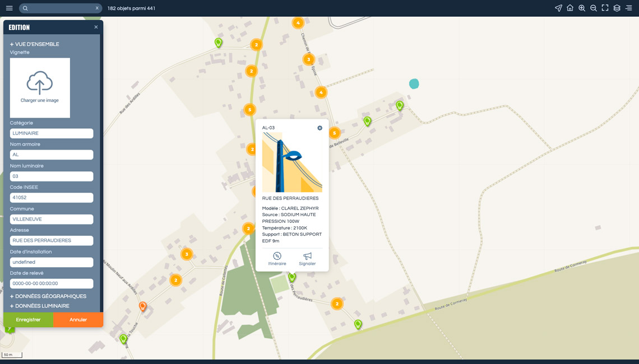
Task: Click the Adresse input field
Action: (x=52, y=241)
